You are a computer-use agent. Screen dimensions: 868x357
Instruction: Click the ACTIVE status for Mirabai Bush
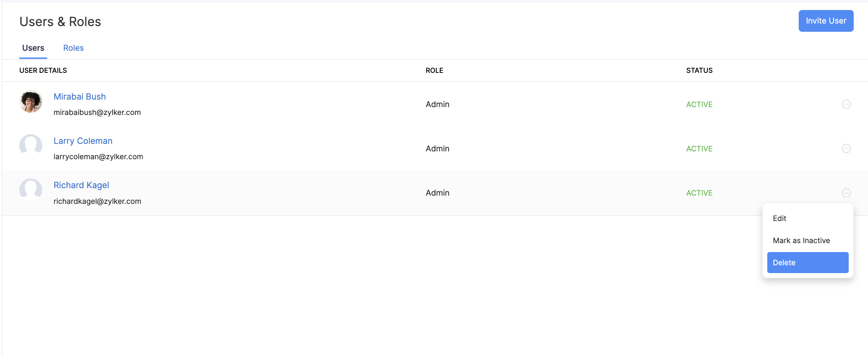point(699,104)
